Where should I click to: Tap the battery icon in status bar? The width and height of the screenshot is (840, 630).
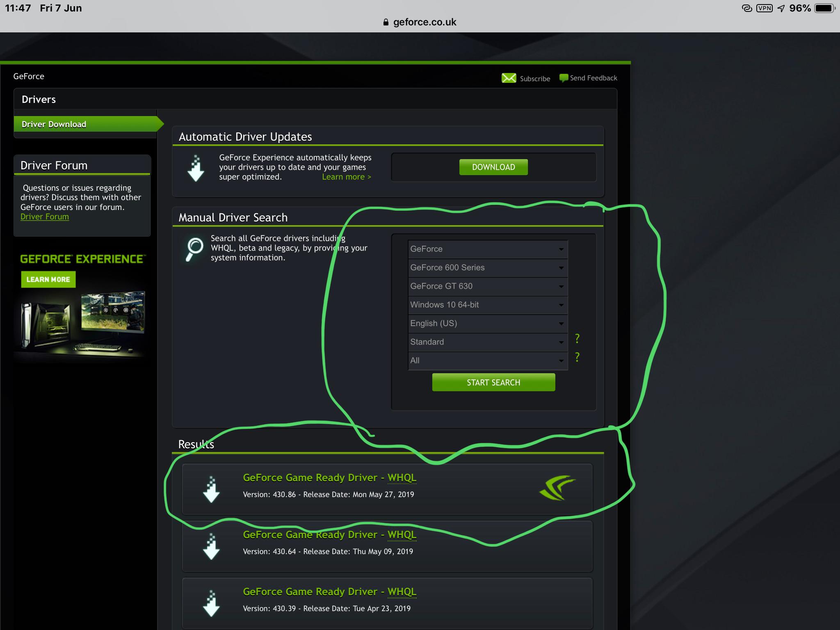click(825, 8)
